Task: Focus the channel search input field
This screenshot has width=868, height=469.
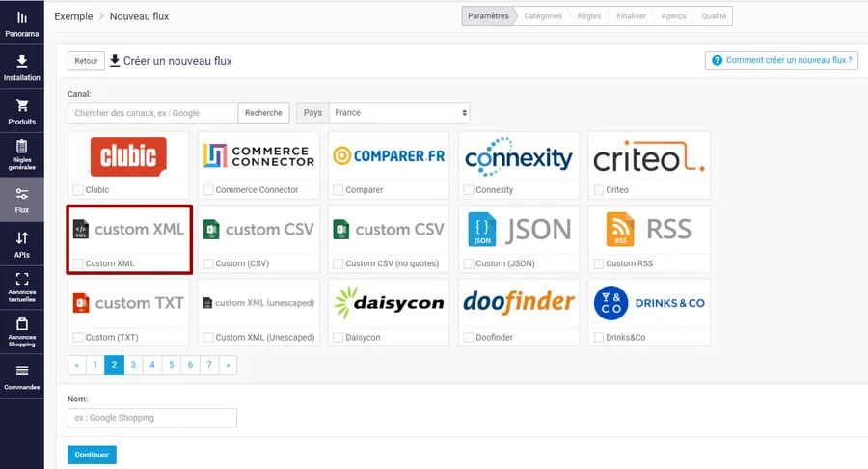Action: pos(152,113)
